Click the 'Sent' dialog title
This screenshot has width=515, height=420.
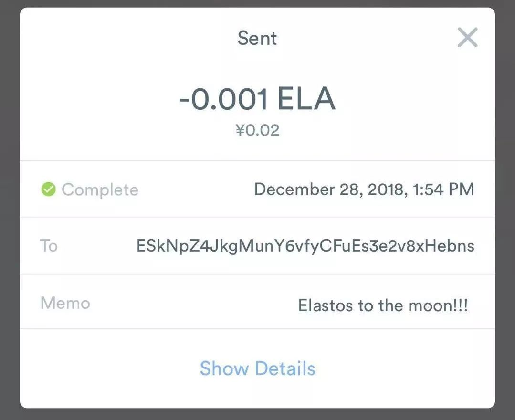click(x=257, y=38)
